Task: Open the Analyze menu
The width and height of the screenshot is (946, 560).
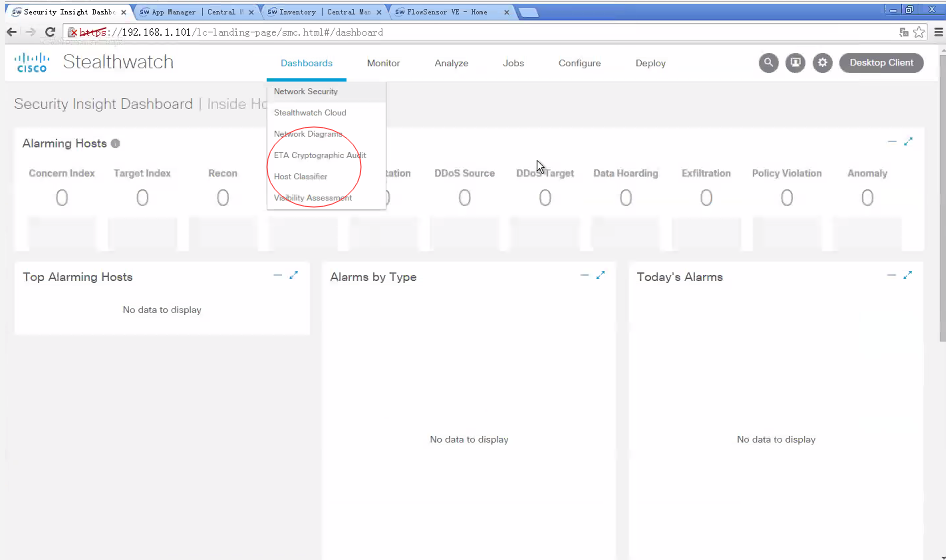Action: click(x=451, y=63)
